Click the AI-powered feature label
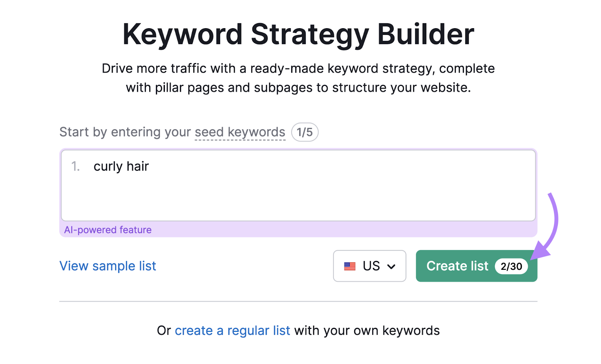This screenshot has width=601, height=364. (x=107, y=230)
